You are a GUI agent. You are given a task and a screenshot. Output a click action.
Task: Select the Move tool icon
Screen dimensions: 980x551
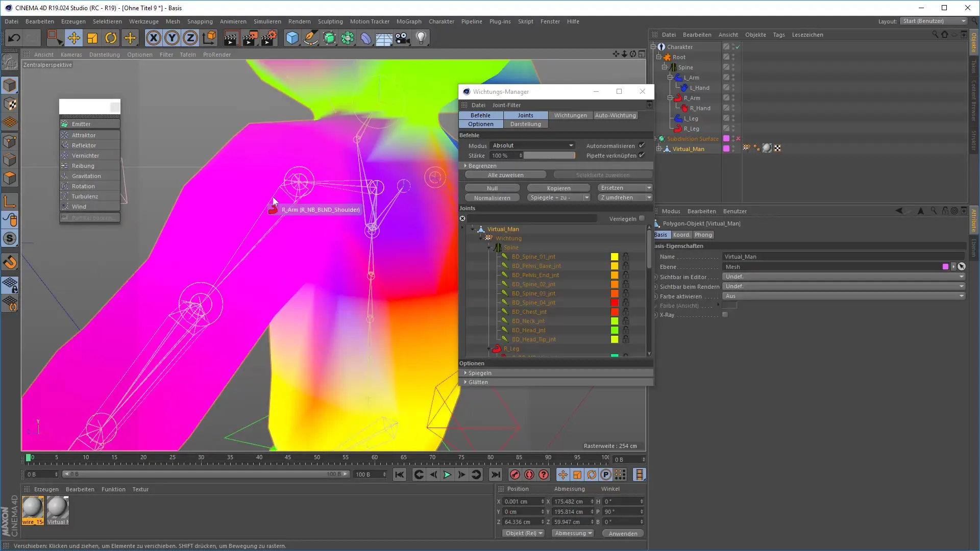[74, 38]
